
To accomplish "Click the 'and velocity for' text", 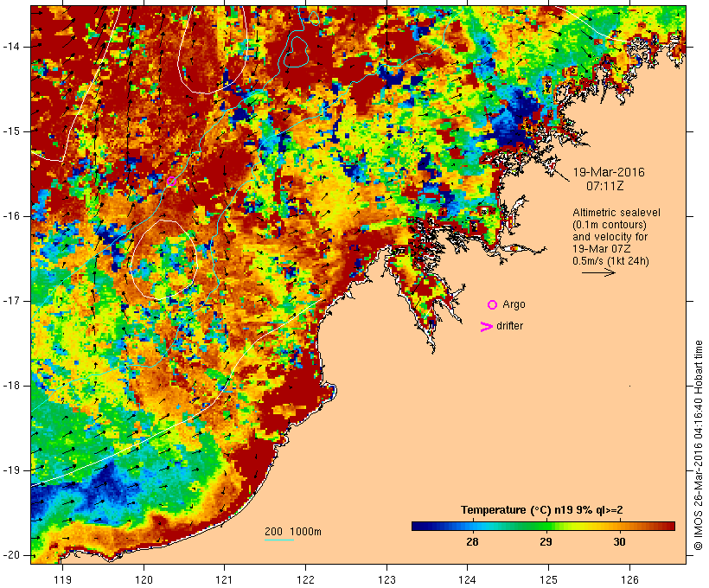I will pyautogui.click(x=610, y=237).
